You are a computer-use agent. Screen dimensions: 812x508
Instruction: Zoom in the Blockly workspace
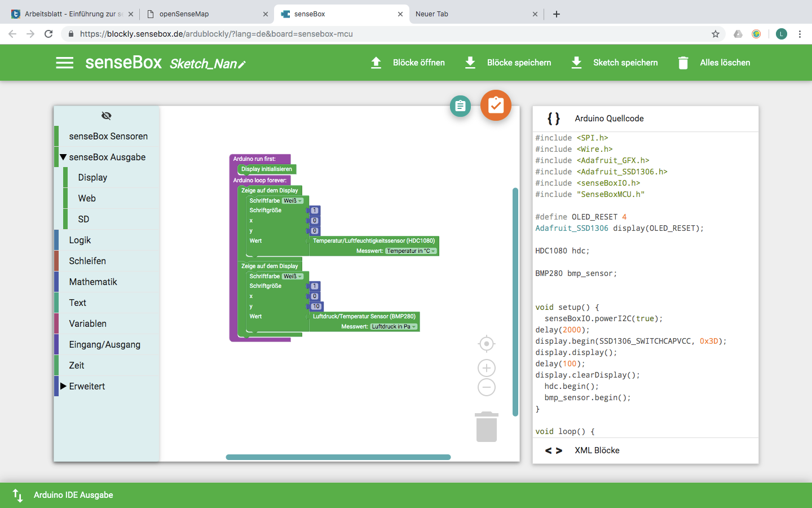click(486, 368)
